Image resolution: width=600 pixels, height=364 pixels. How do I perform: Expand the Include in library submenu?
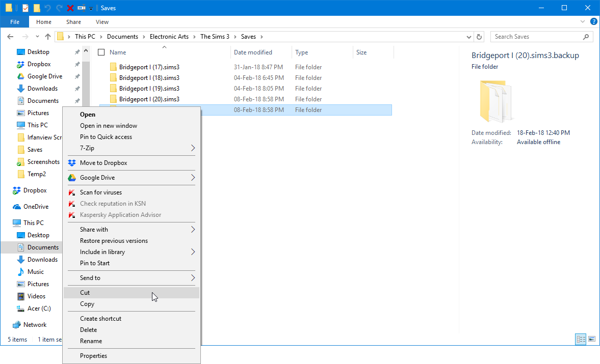[132, 252]
